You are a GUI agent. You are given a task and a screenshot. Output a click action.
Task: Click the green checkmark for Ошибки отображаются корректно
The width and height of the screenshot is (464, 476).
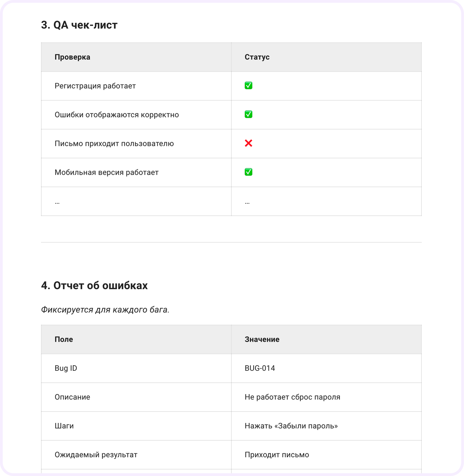click(x=248, y=114)
